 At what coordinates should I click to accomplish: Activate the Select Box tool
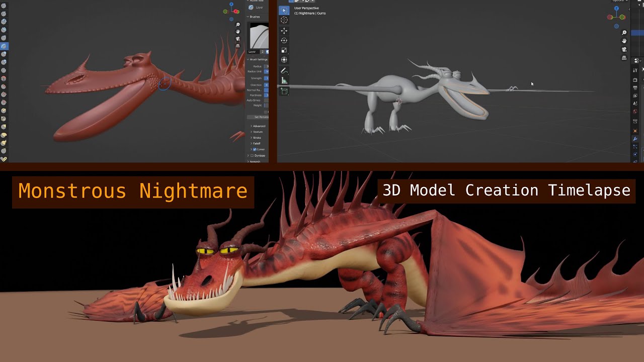tap(284, 10)
